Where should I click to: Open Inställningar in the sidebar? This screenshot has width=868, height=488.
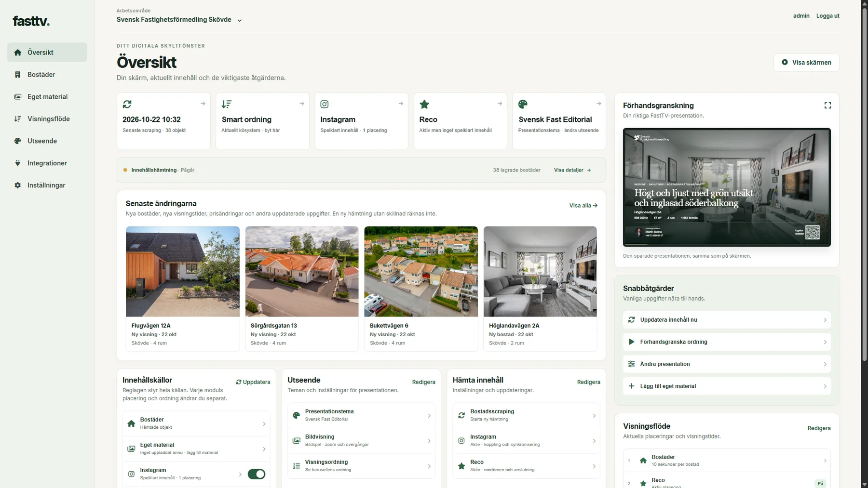click(x=47, y=185)
